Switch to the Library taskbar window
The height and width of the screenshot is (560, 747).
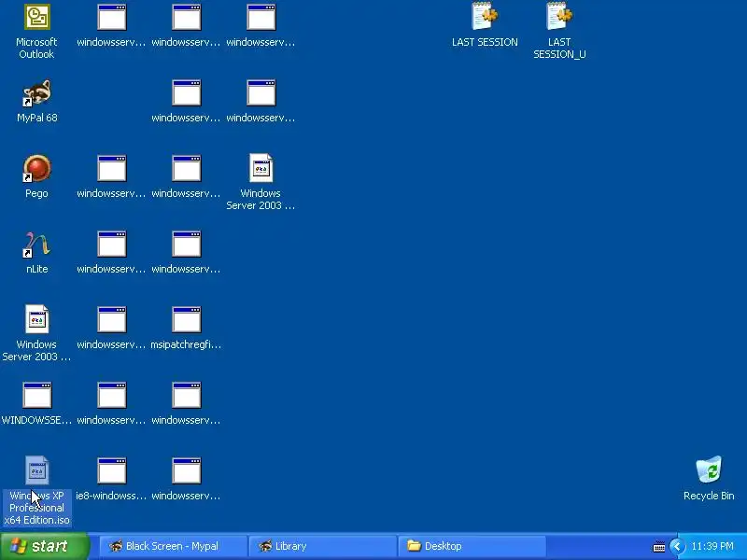click(x=322, y=546)
